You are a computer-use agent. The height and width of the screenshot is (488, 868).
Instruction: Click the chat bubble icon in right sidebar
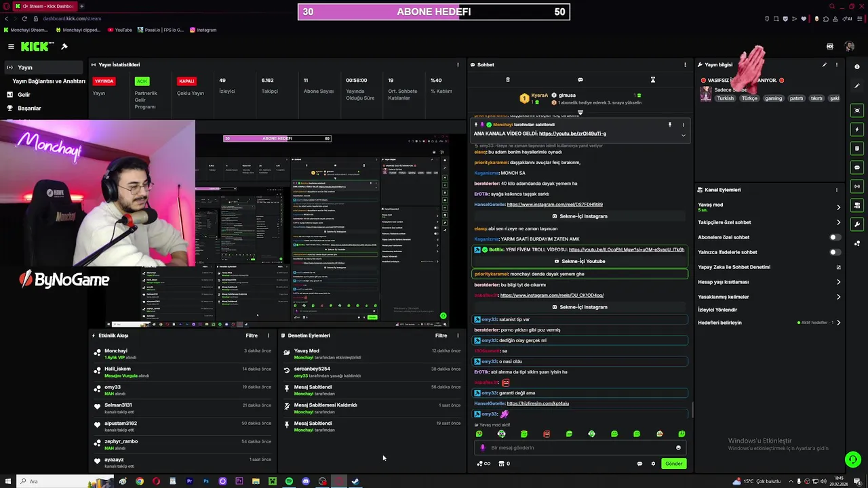click(x=857, y=167)
